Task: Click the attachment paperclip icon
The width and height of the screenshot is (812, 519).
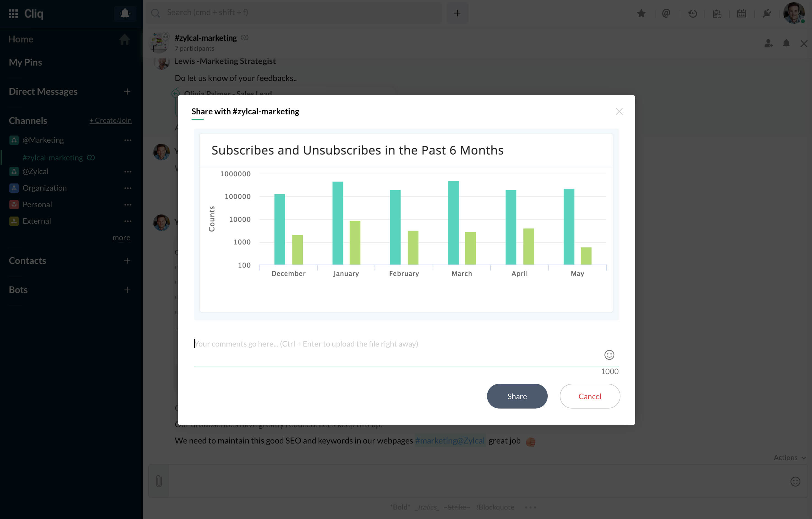Action: click(159, 481)
